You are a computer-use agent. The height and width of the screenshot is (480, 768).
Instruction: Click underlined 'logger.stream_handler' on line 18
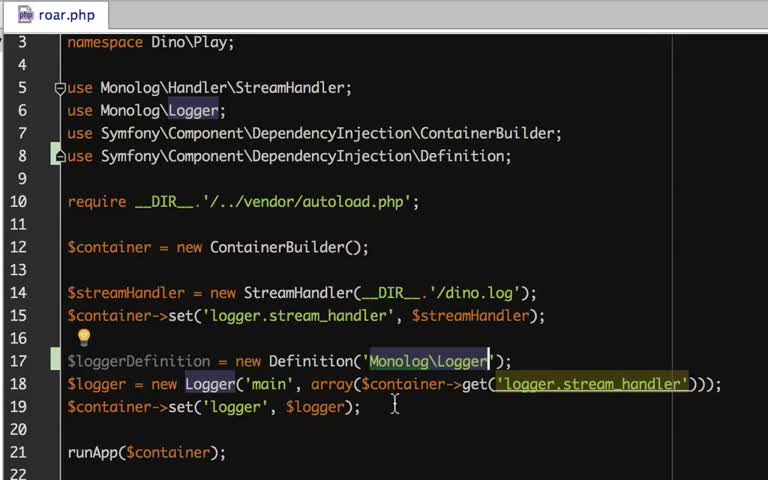pos(592,384)
